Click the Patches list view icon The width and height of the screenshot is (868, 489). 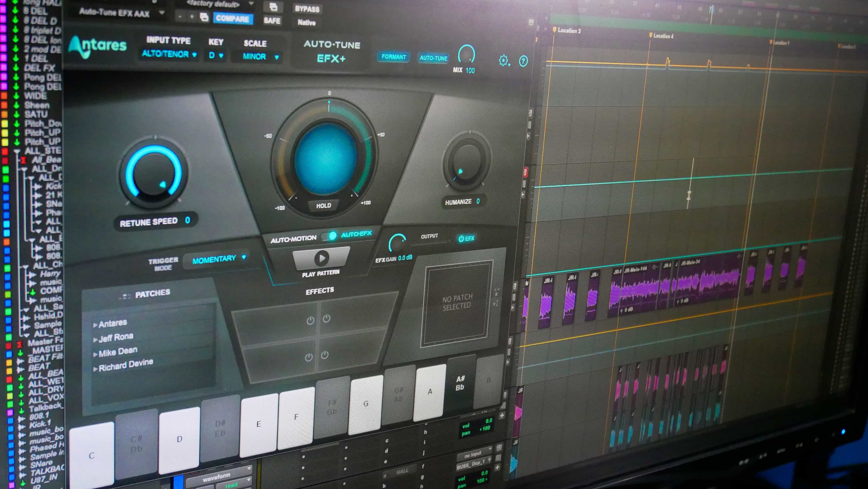pyautogui.click(x=124, y=296)
